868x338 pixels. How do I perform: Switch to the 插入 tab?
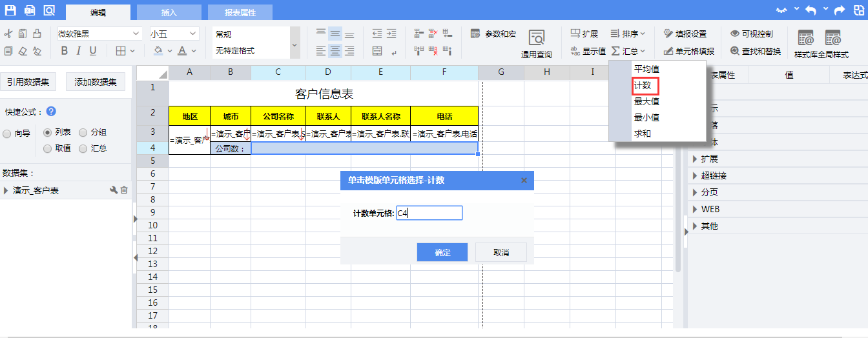[x=169, y=12]
